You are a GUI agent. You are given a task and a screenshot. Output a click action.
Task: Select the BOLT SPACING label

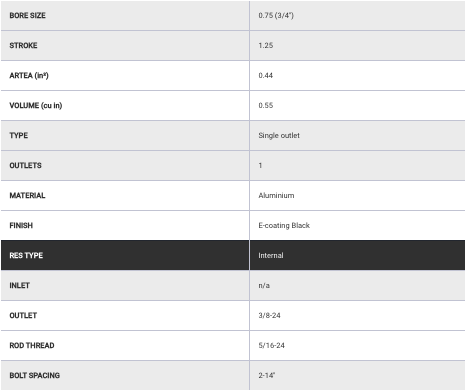pos(35,375)
